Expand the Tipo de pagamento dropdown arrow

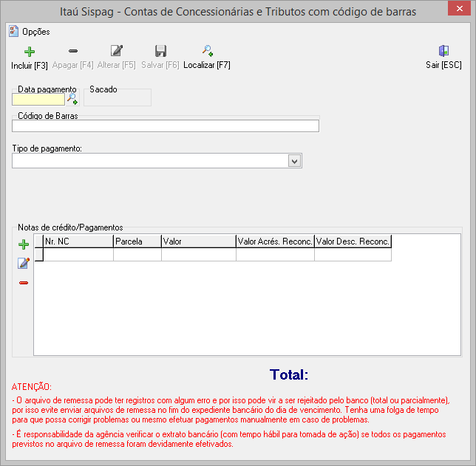pyautogui.click(x=294, y=161)
